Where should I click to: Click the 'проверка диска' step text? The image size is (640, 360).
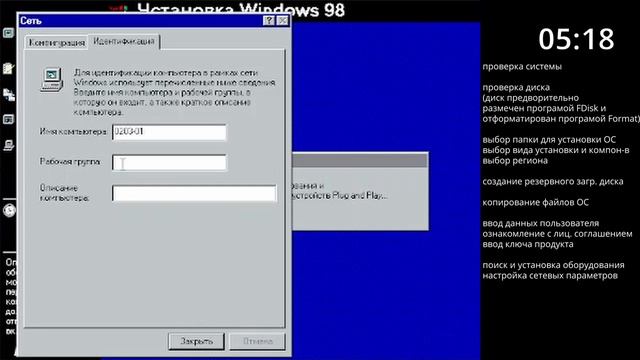[x=516, y=87]
